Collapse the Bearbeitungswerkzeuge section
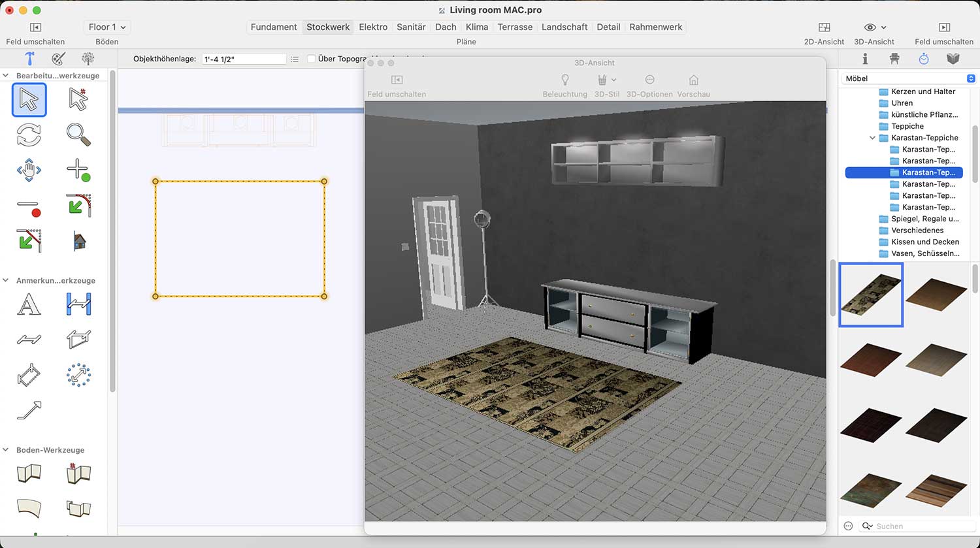This screenshot has height=548, width=980. coord(6,76)
